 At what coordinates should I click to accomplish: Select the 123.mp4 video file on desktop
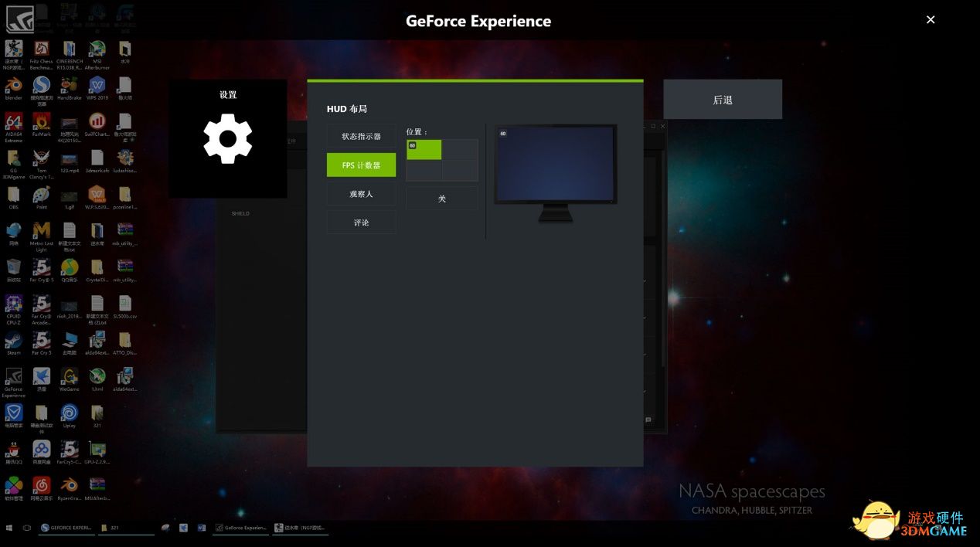click(x=70, y=162)
